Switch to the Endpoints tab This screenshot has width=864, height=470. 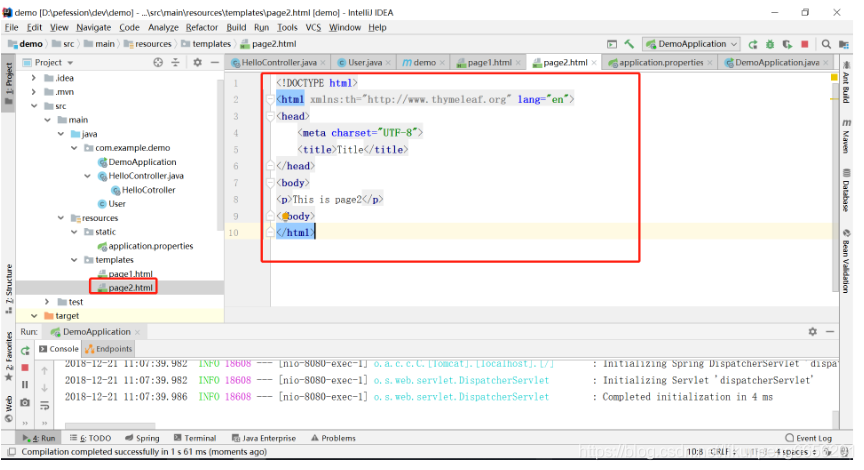click(x=109, y=349)
